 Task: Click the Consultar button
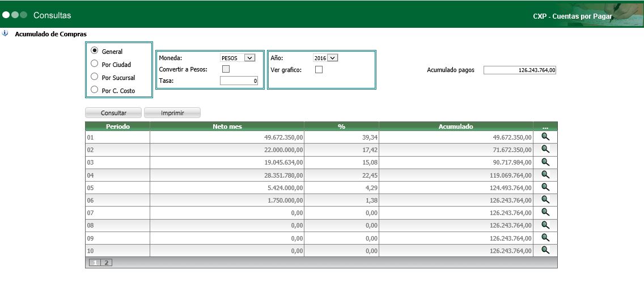(x=113, y=112)
